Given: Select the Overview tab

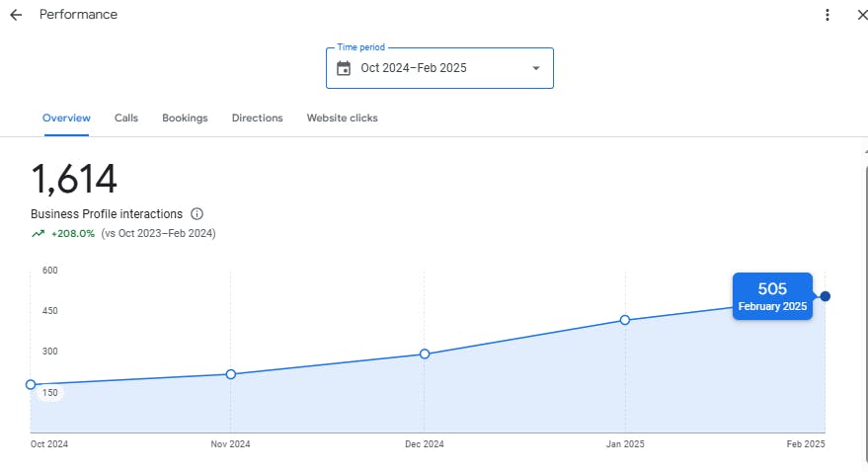Looking at the screenshot, I should (66, 118).
